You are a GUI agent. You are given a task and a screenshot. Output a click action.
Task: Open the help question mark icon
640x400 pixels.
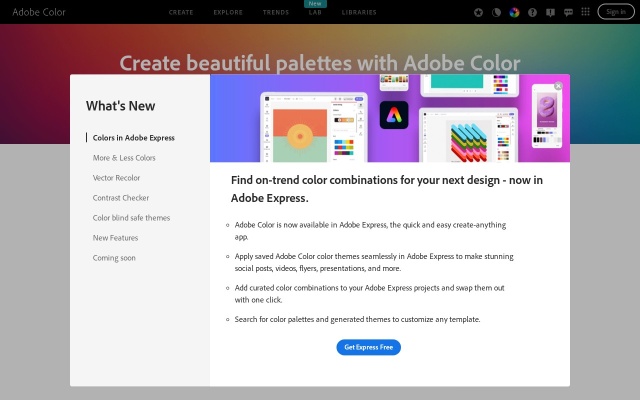pos(532,12)
